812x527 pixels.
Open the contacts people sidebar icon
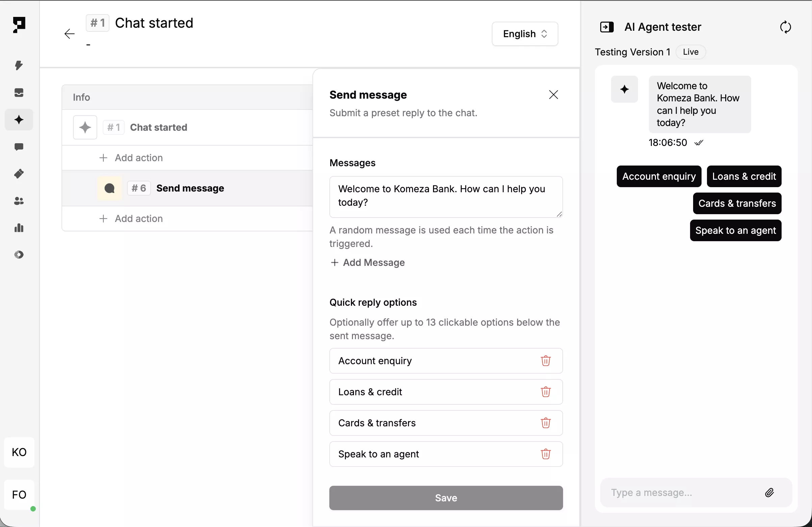click(19, 201)
